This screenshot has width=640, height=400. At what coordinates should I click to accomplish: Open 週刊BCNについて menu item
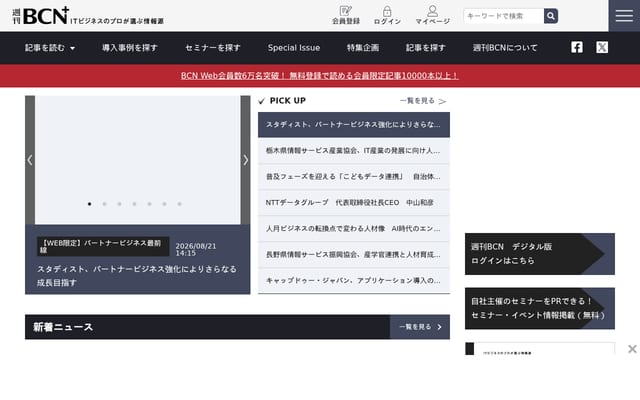coord(505,48)
